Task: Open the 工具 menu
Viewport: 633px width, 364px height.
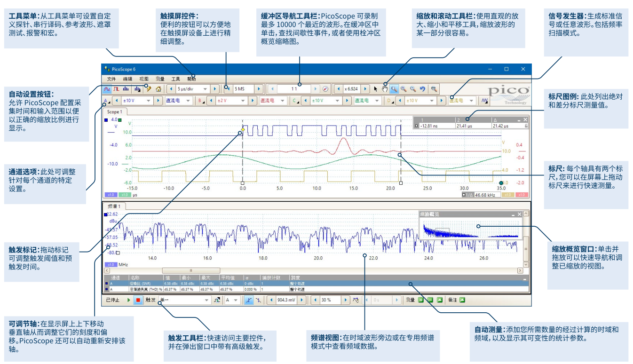Action: click(175, 79)
